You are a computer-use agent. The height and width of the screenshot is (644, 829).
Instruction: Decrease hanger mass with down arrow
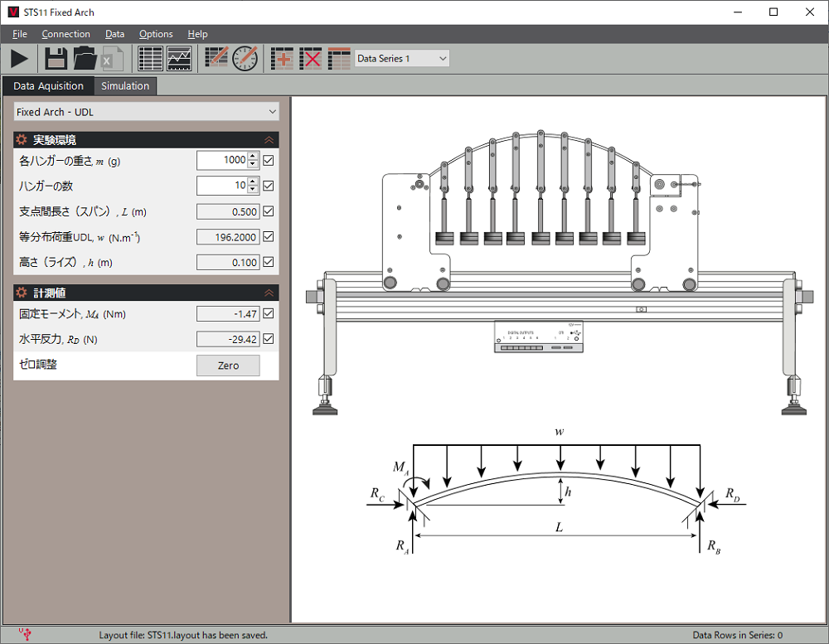point(253,164)
